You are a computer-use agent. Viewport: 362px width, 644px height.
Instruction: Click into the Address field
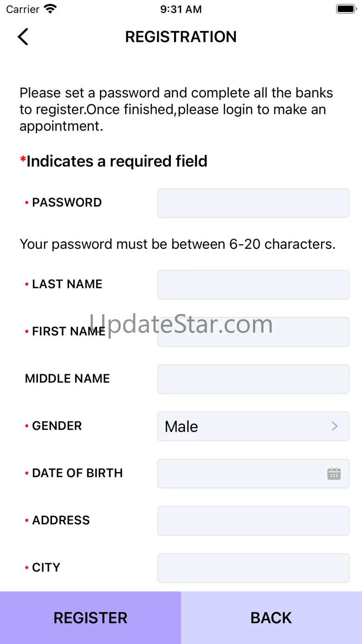point(253,520)
